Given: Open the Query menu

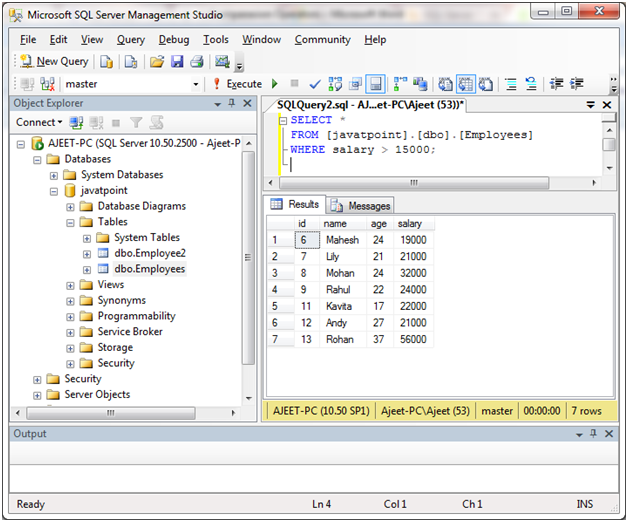Looking at the screenshot, I should (x=131, y=40).
